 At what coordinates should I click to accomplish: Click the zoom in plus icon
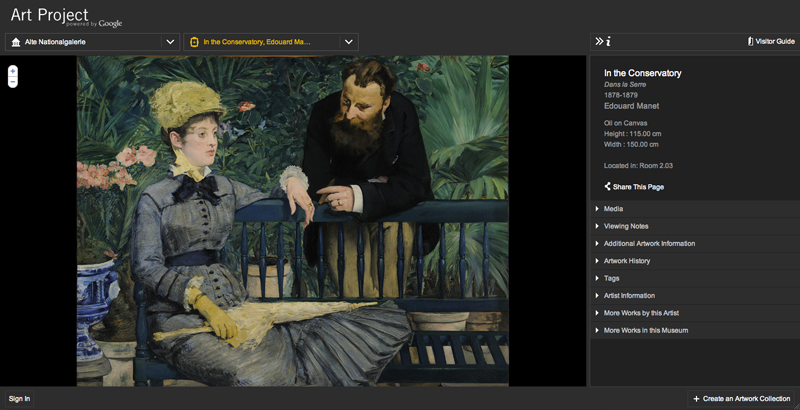coord(12,71)
